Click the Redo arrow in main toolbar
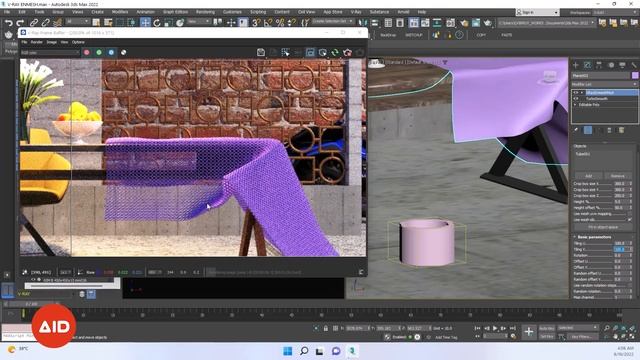This screenshot has width=640, height=360. pos(20,22)
